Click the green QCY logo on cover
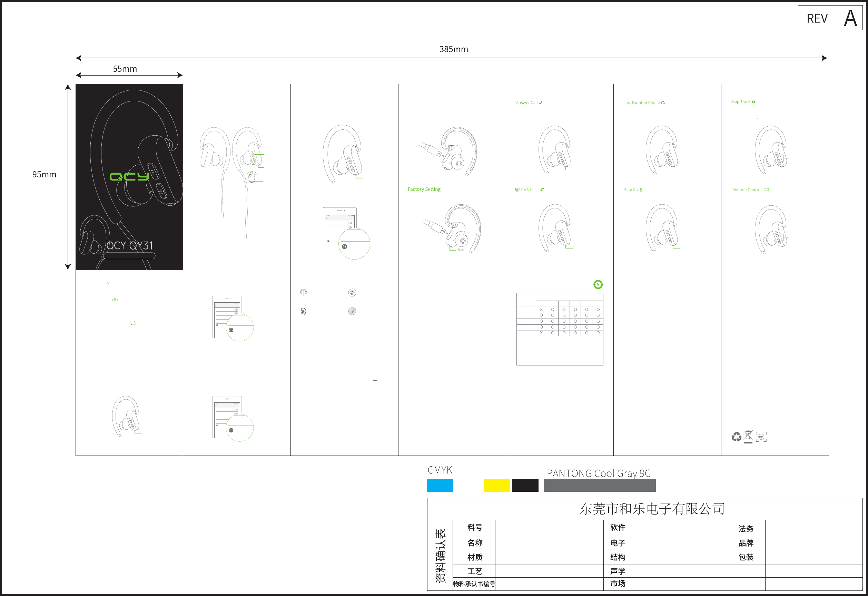Image resolution: width=868 pixels, height=596 pixels. click(x=129, y=176)
